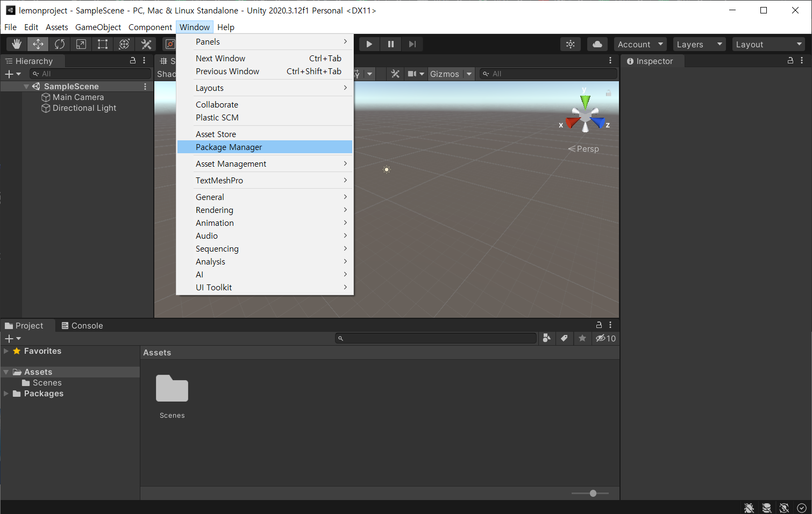Open the Layout dropdown
The width and height of the screenshot is (812, 514).
click(768, 44)
